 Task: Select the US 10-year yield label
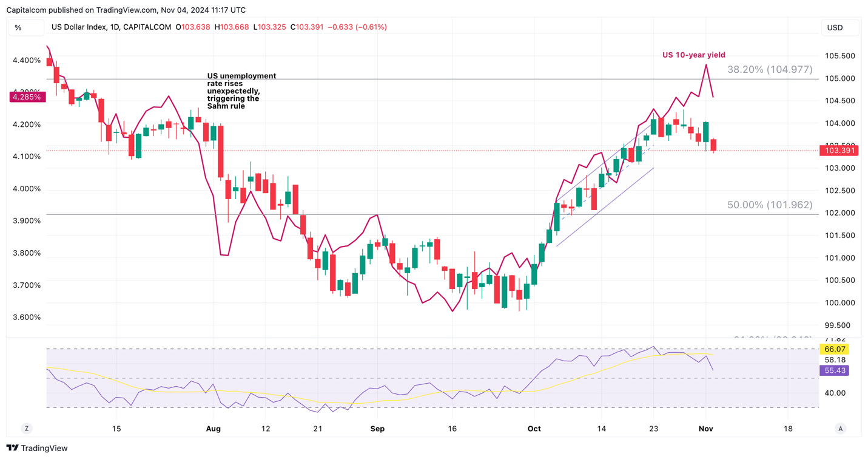pyautogui.click(x=693, y=55)
